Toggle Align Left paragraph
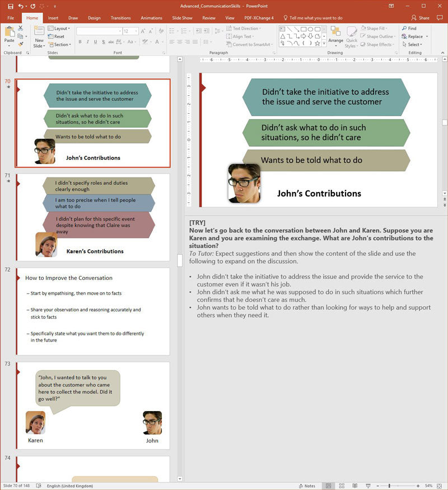This screenshot has height=490, width=448. point(172,41)
